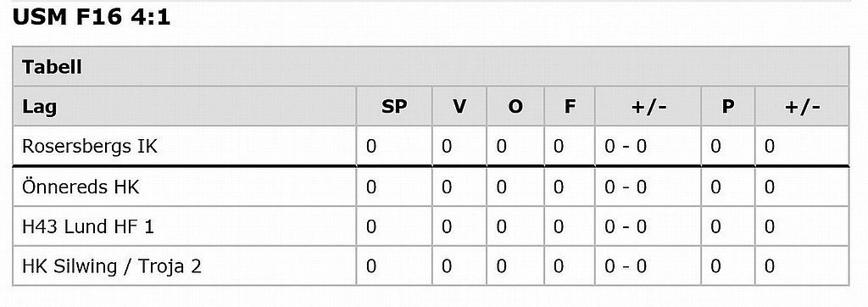
Task: Select the Tabell header bar
Action: click(x=430, y=66)
